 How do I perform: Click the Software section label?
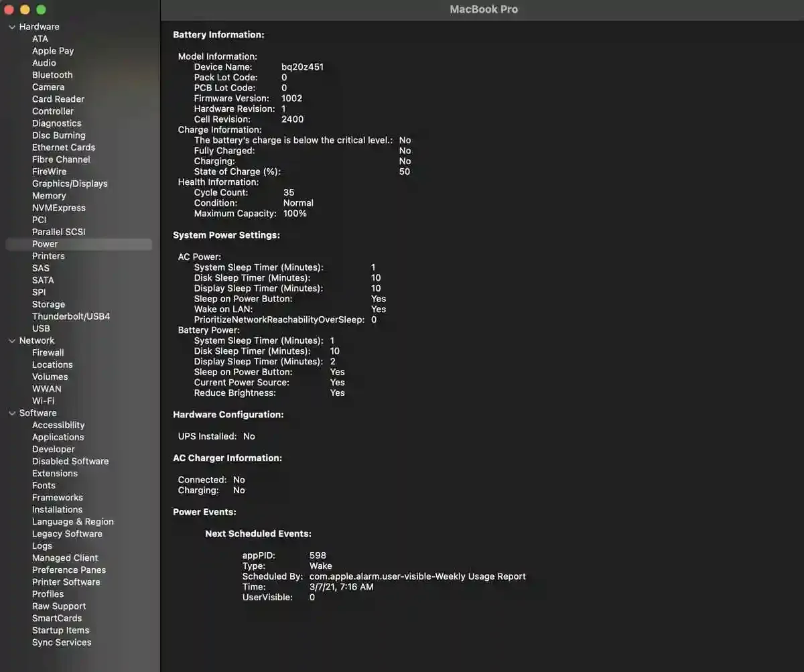38,413
